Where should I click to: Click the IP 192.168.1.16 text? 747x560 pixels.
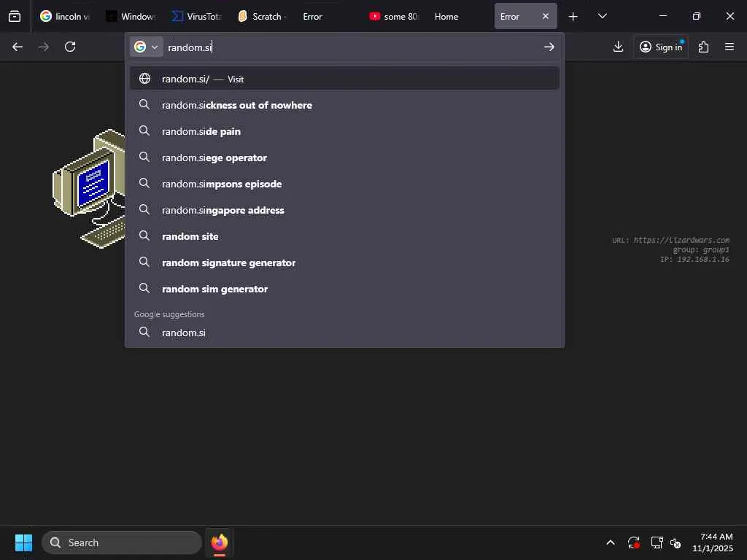694,259
